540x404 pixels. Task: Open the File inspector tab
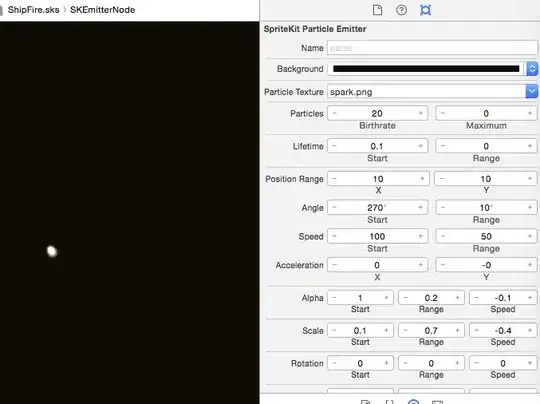tap(377, 10)
